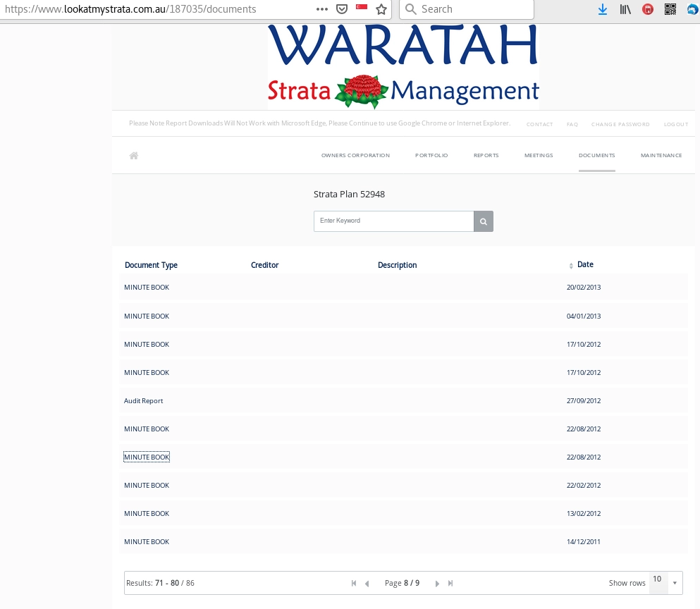The image size is (700, 609).
Task: Bookmark this page with star icon
Action: click(381, 9)
